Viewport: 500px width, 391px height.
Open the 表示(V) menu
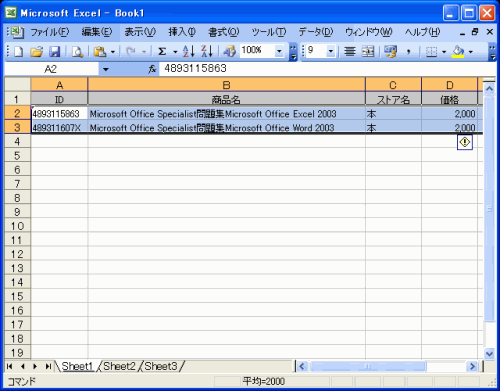140,32
